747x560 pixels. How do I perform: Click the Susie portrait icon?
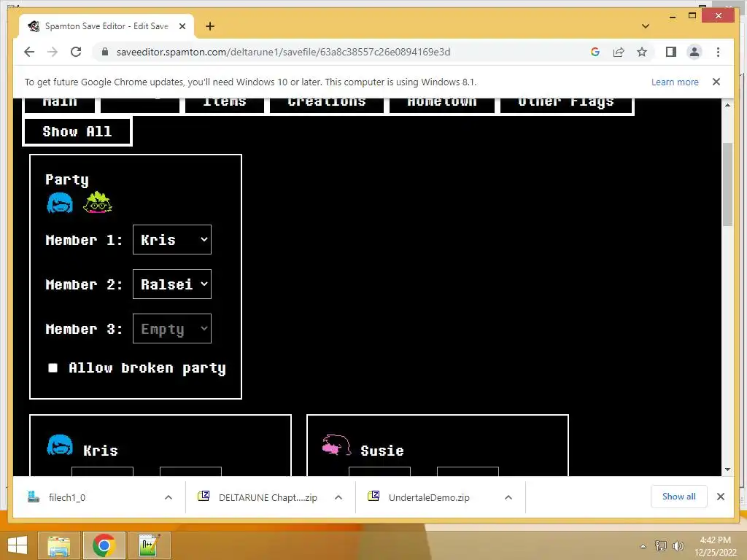tap(337, 445)
